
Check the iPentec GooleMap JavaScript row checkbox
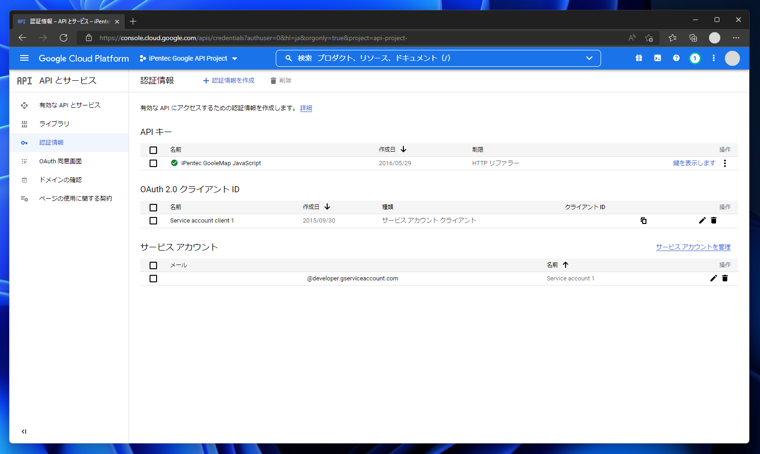coord(153,163)
